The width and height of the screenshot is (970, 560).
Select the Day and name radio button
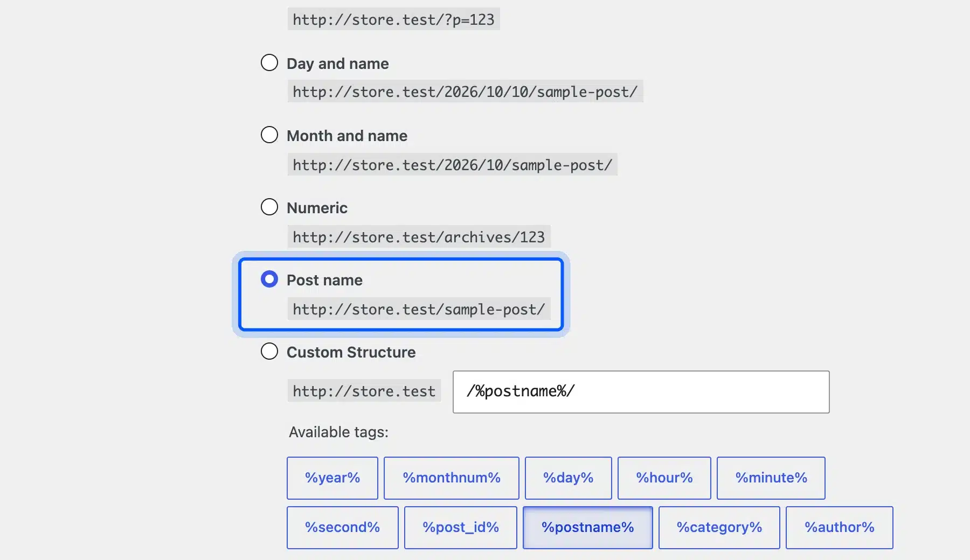(x=269, y=62)
